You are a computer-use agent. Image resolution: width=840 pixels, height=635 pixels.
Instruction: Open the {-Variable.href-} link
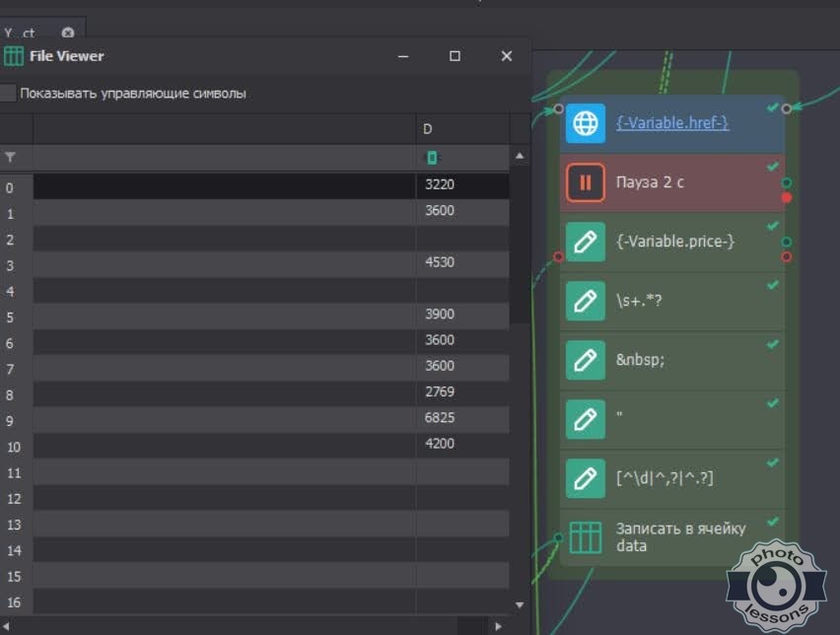click(x=671, y=123)
